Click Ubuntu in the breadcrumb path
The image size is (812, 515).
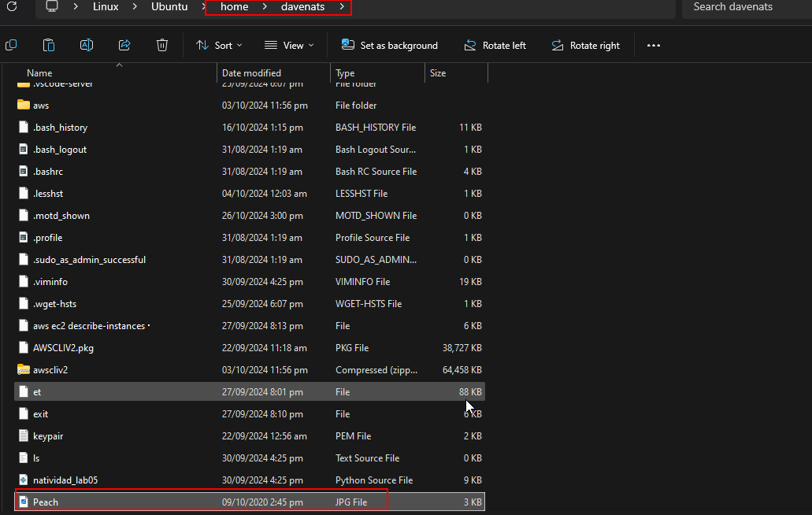[169, 7]
